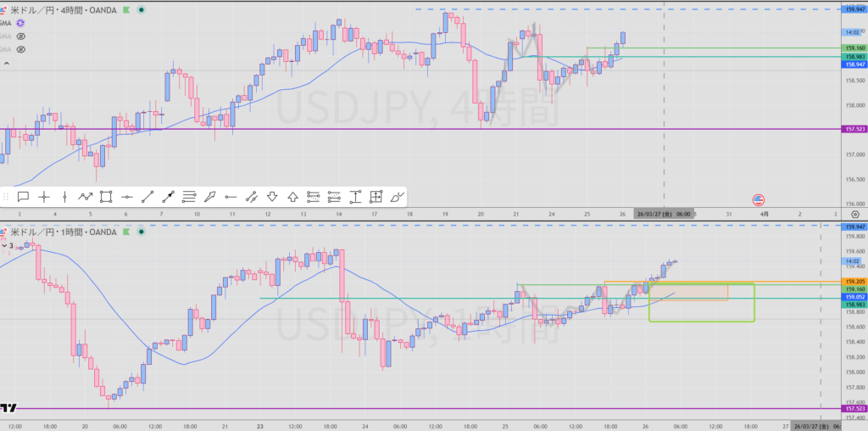Grab the drawing toolbar drag handle
Viewport: 868px width, 431px height.
pyautogui.click(x=7, y=197)
